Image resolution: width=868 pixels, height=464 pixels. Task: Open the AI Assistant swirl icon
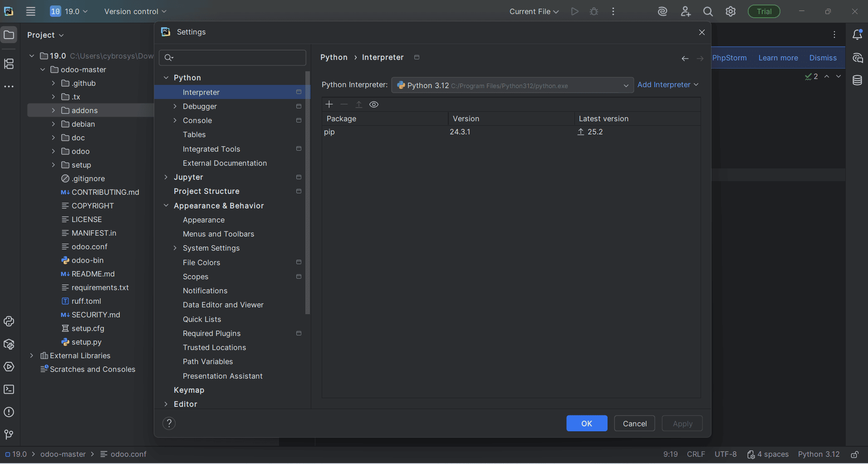click(662, 11)
